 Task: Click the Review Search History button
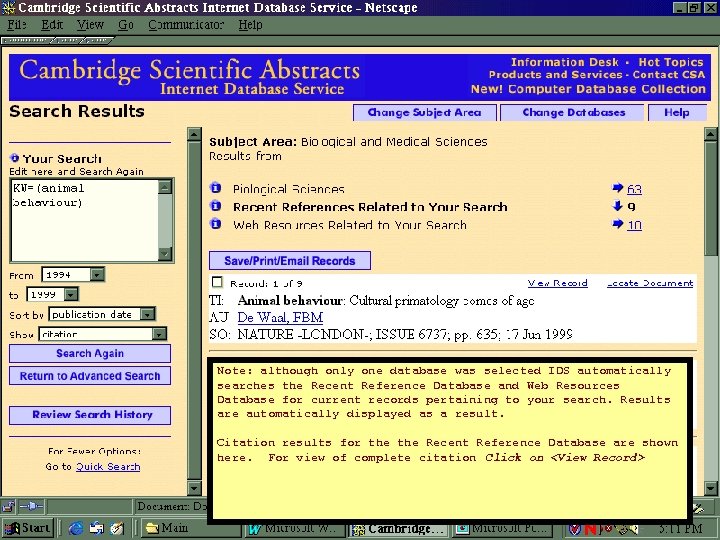point(90,415)
